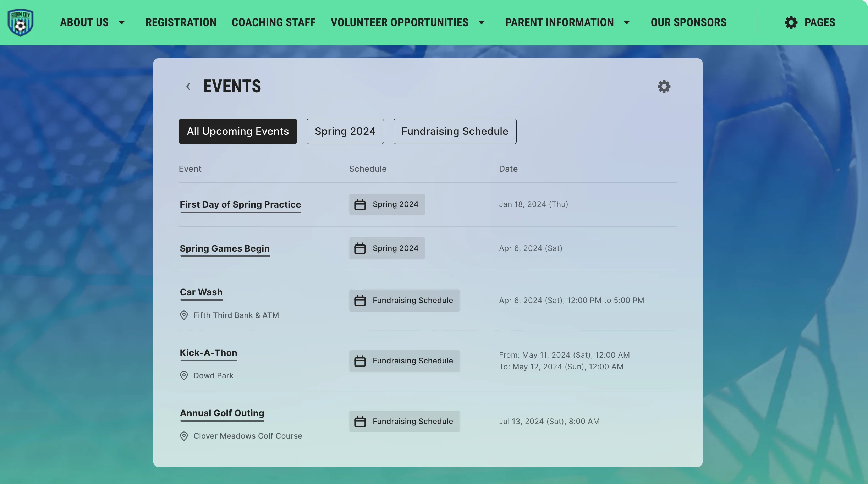Click location pin beside Fifth Third Bank

(184, 315)
